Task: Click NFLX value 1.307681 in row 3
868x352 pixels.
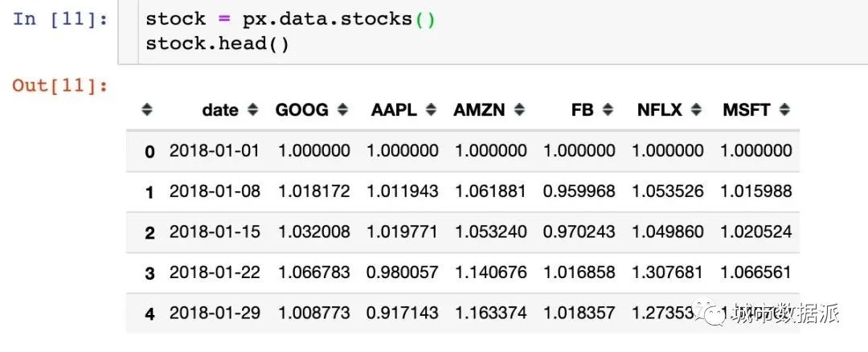Action: [x=668, y=272]
